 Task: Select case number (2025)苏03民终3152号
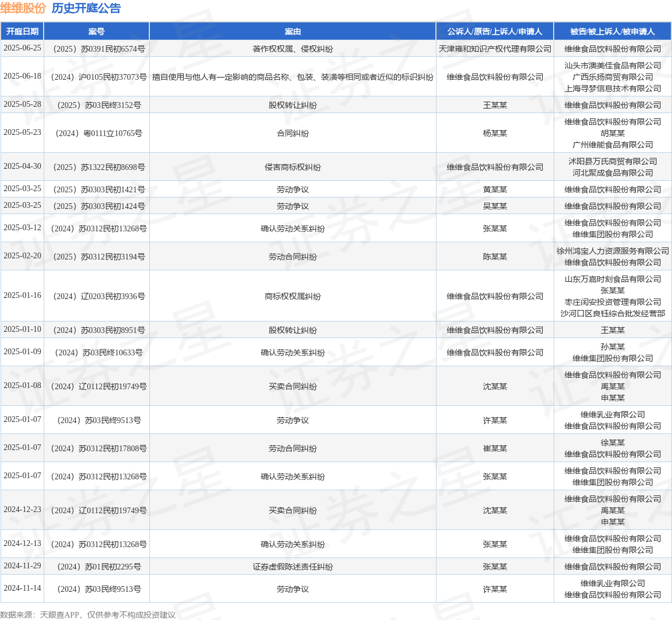click(97, 105)
